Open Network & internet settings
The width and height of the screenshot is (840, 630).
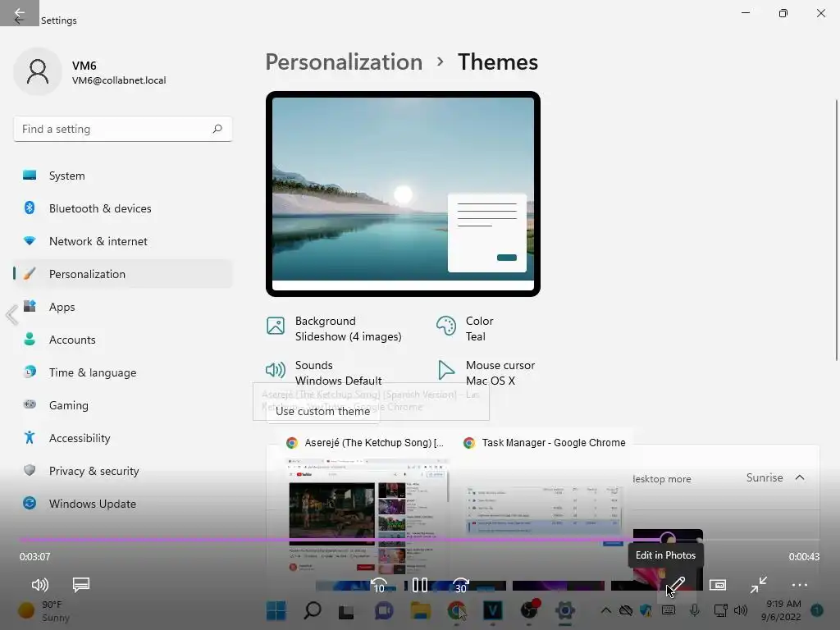click(123, 241)
